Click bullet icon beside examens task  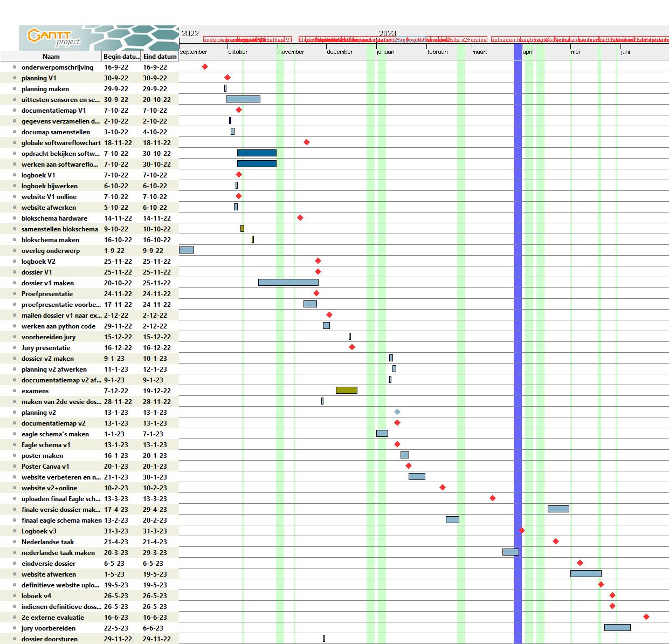pos(15,391)
